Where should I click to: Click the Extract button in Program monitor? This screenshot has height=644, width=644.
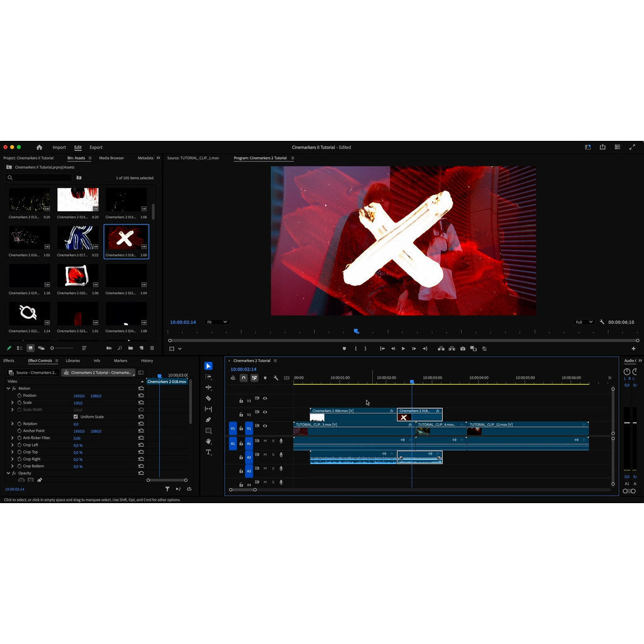pos(452,348)
